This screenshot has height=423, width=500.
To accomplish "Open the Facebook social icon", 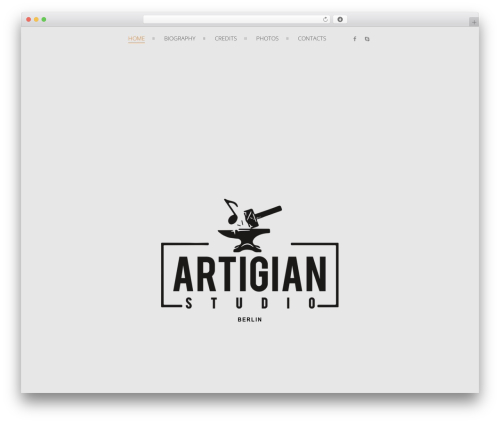I will [355, 39].
